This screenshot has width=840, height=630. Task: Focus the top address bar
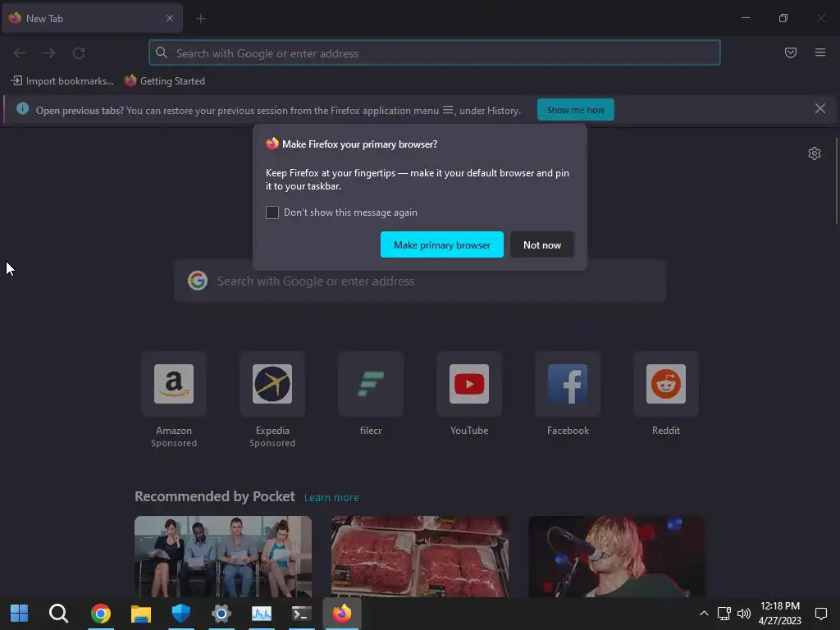coord(435,53)
